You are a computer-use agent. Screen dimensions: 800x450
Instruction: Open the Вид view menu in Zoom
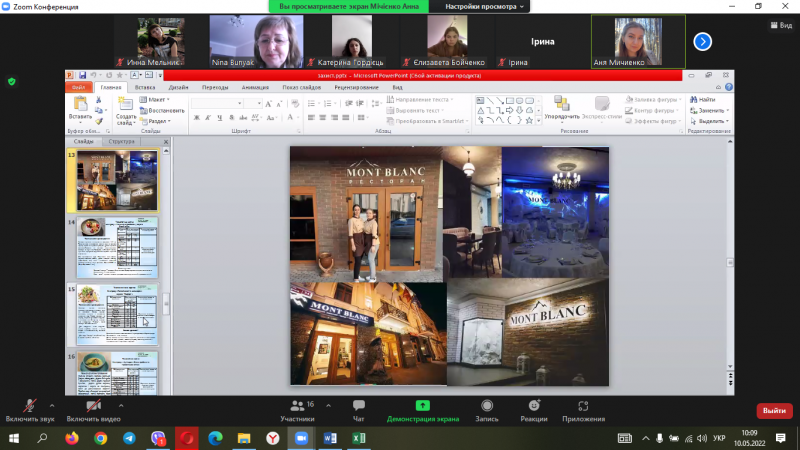[x=781, y=25]
